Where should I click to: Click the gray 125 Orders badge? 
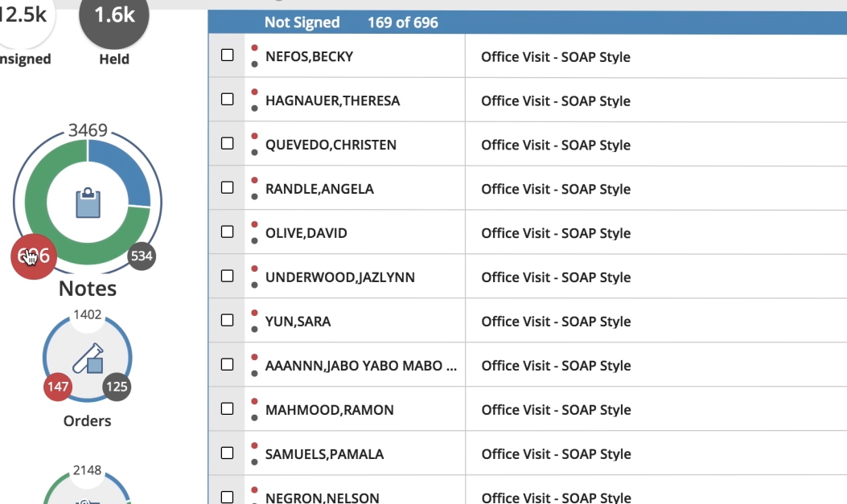117,387
